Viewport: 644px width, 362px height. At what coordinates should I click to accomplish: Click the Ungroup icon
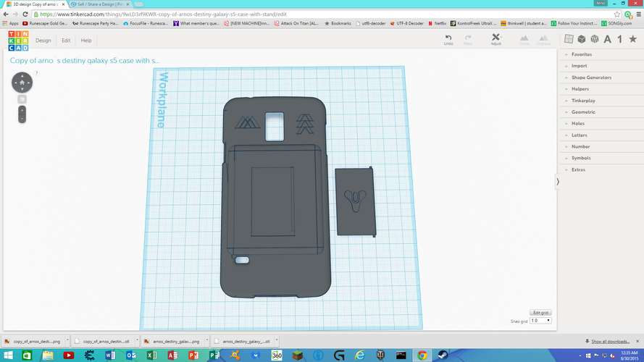(x=543, y=40)
